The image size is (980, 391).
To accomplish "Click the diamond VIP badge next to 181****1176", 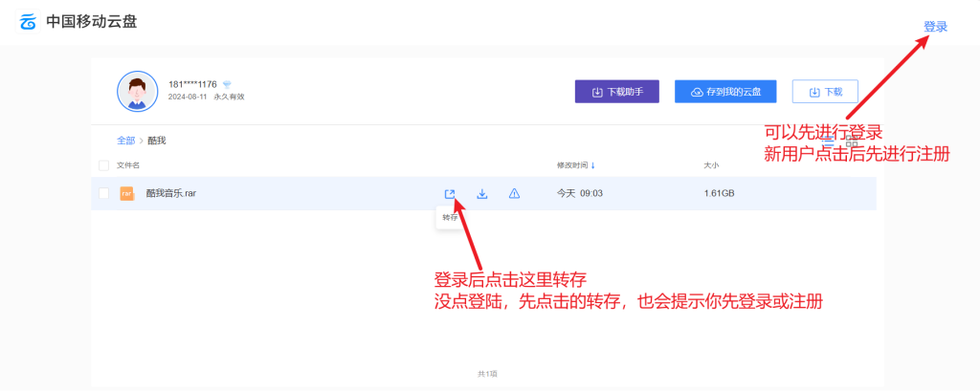I will click(x=227, y=84).
